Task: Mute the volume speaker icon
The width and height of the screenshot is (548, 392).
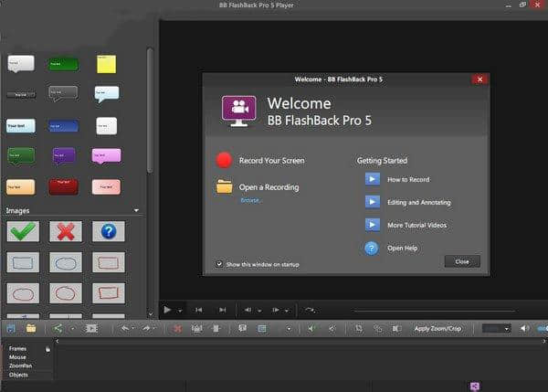Action: 524,328
